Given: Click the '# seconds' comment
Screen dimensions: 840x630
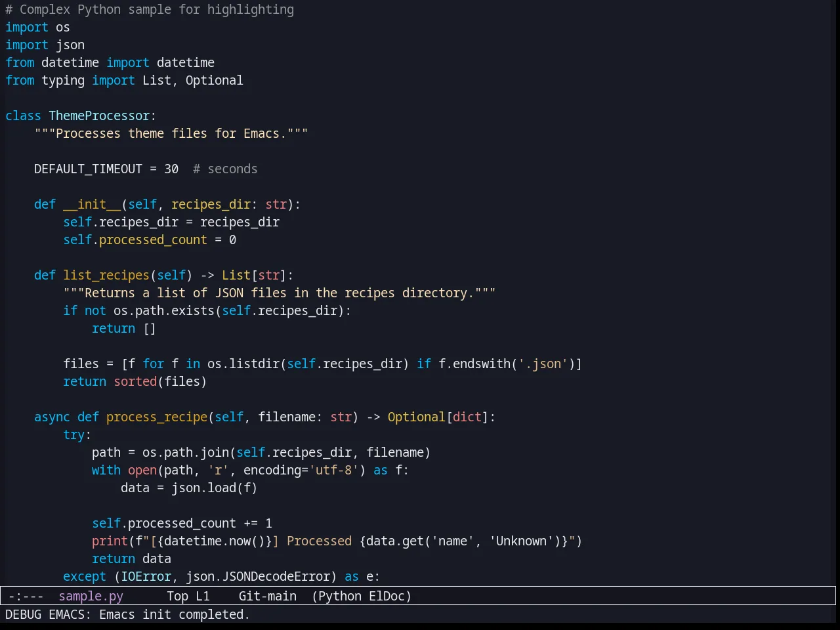Looking at the screenshot, I should (x=225, y=169).
